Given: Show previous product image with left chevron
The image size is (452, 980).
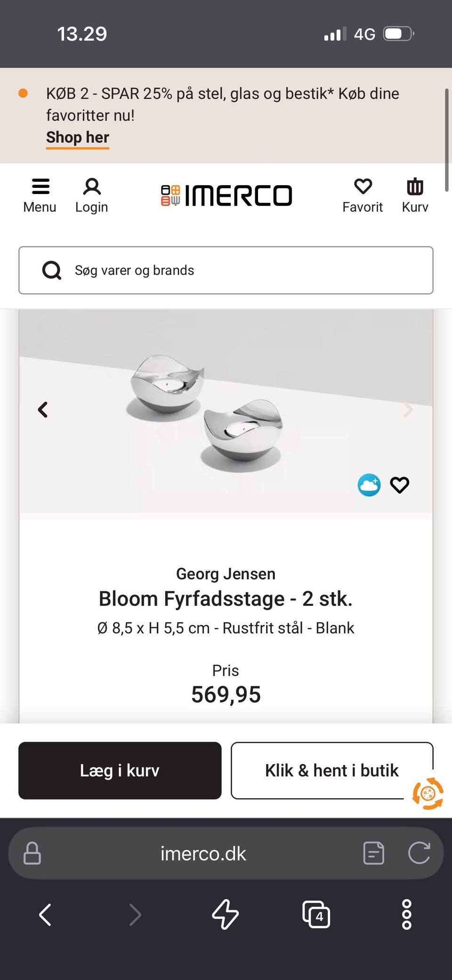Looking at the screenshot, I should pyautogui.click(x=43, y=410).
